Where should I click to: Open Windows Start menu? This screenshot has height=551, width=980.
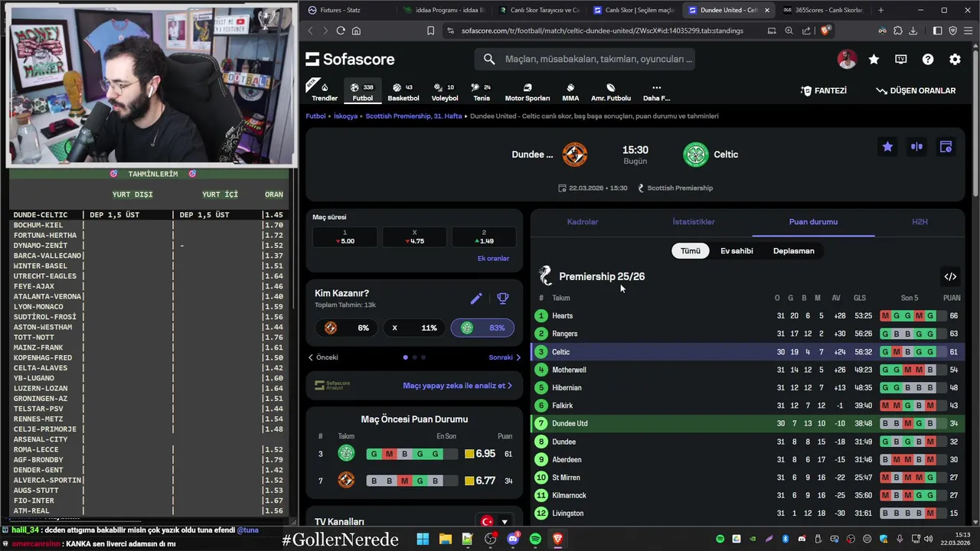423,539
